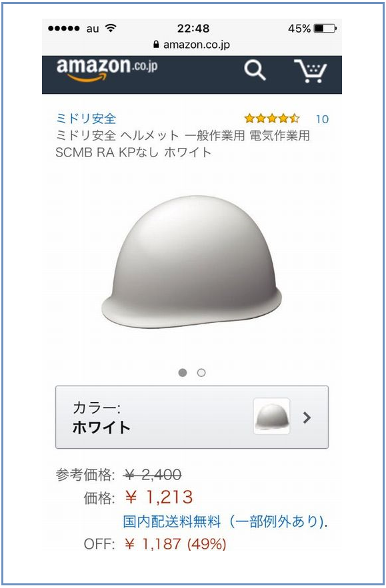Tap the lock icon beside the URL
The image size is (386, 588).
(156, 45)
